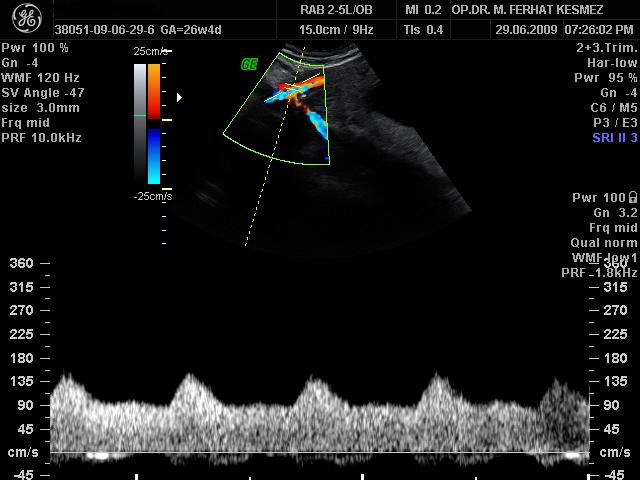
Task: Click the GE logo in the corner
Action: 25,19
